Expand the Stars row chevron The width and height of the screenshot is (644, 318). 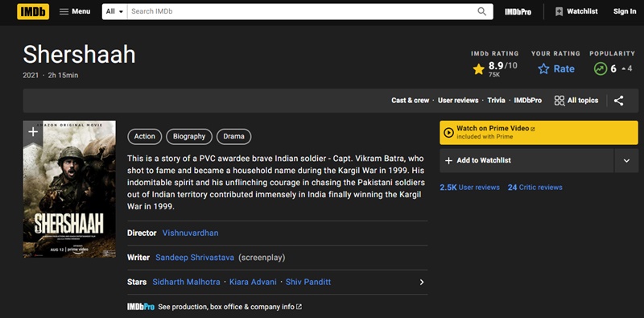coord(421,283)
